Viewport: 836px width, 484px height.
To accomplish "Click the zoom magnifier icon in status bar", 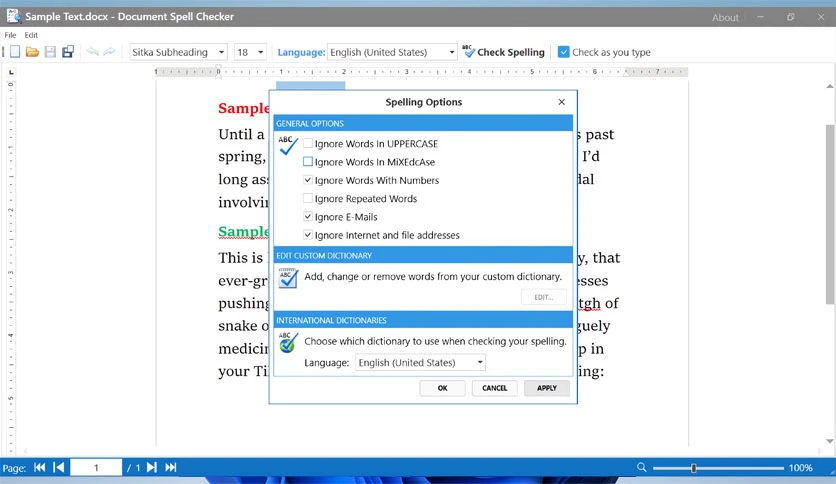I will pyautogui.click(x=641, y=467).
